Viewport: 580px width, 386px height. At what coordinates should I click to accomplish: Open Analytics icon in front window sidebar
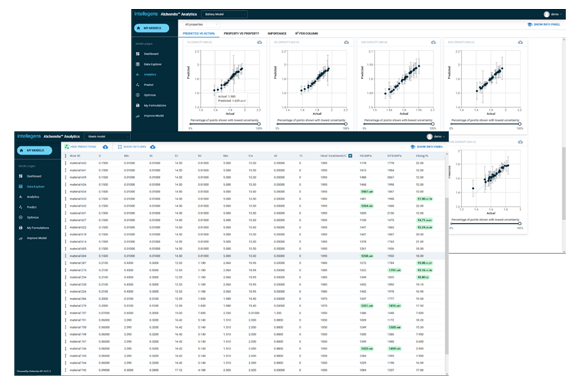(x=21, y=197)
